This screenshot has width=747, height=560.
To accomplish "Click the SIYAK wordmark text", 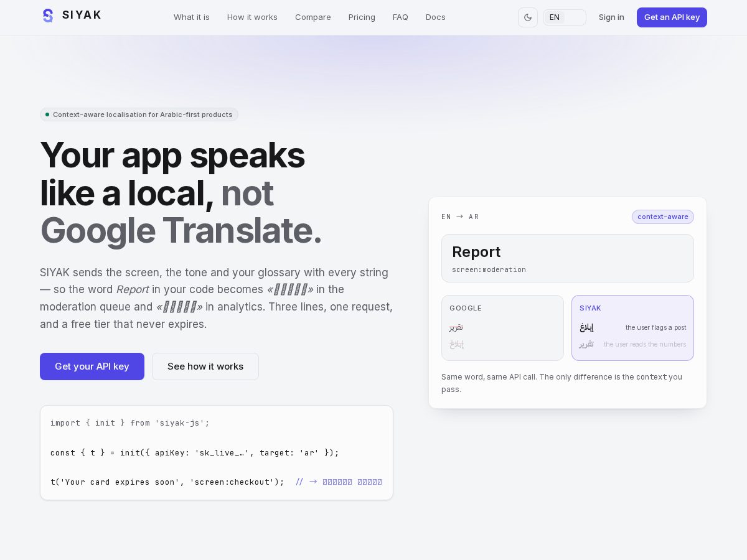I will [x=82, y=15].
